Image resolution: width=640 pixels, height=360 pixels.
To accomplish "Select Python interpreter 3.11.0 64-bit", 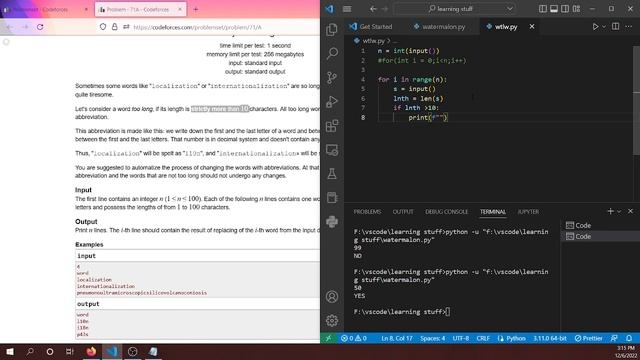I will click(x=550, y=338).
